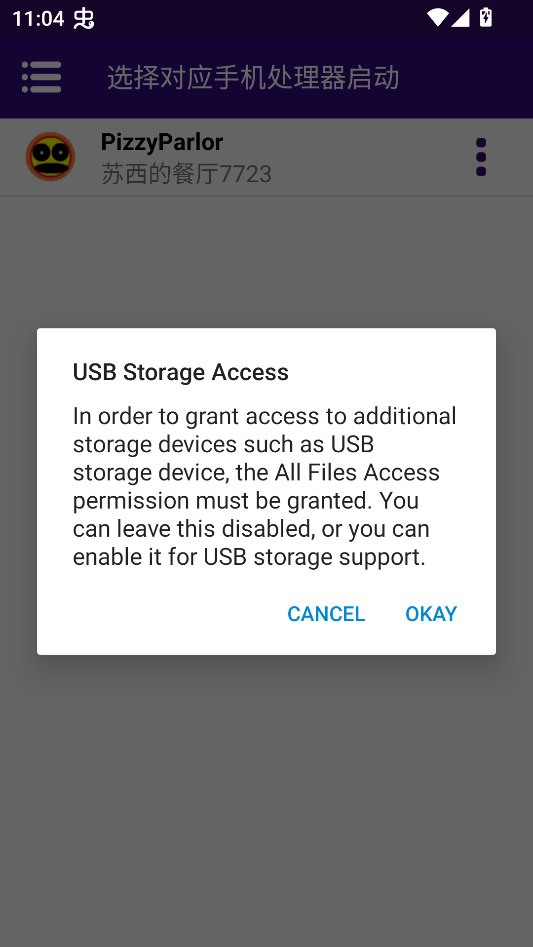
Task: Tap the PizzyParlor round face icon
Action: point(50,156)
